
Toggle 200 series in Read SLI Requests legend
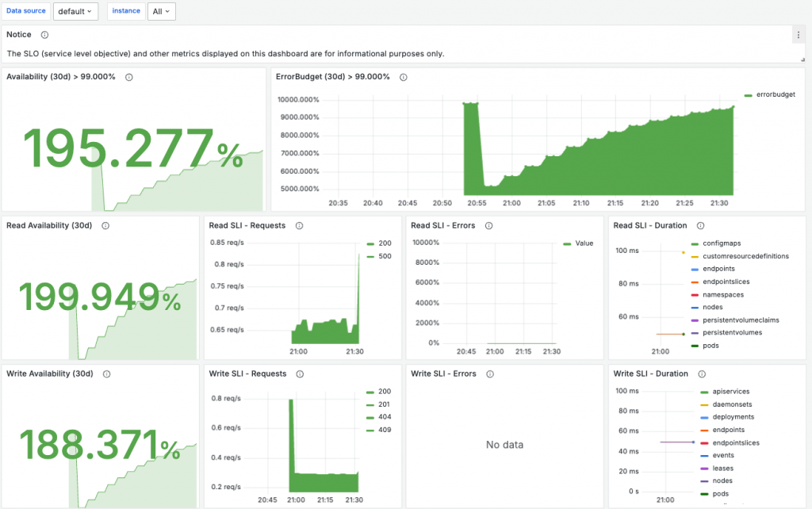[385, 243]
